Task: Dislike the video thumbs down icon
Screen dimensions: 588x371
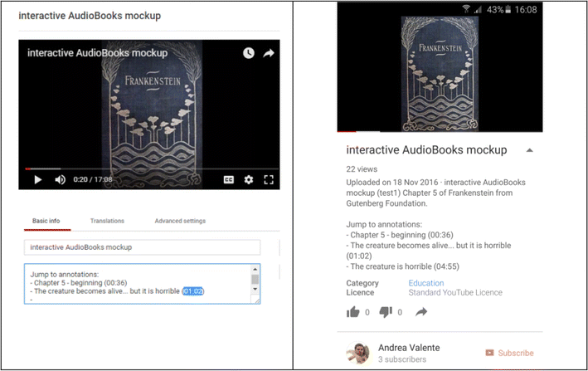Action: [386, 312]
